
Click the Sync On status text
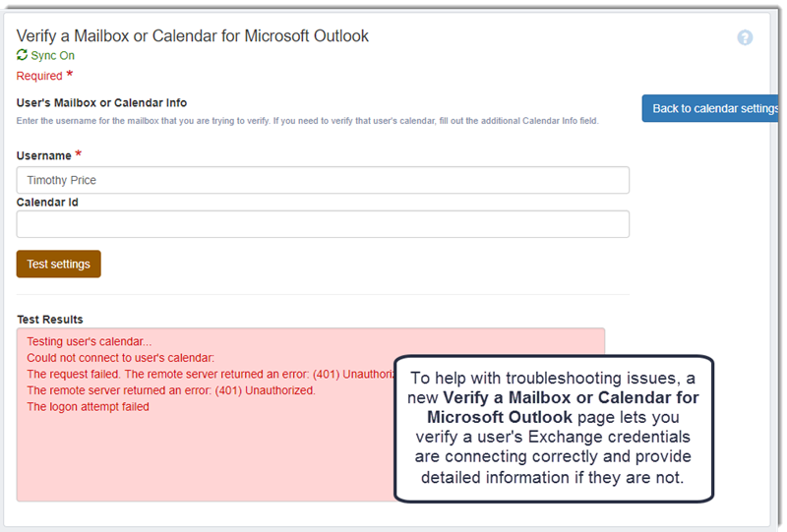(x=52, y=56)
